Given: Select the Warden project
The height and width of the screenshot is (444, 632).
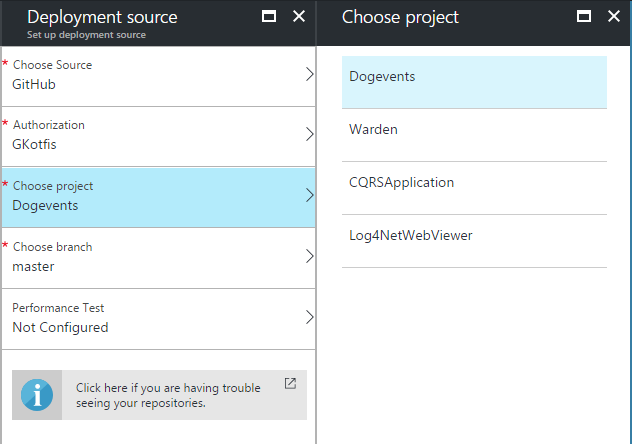Looking at the screenshot, I should click(x=372, y=130).
